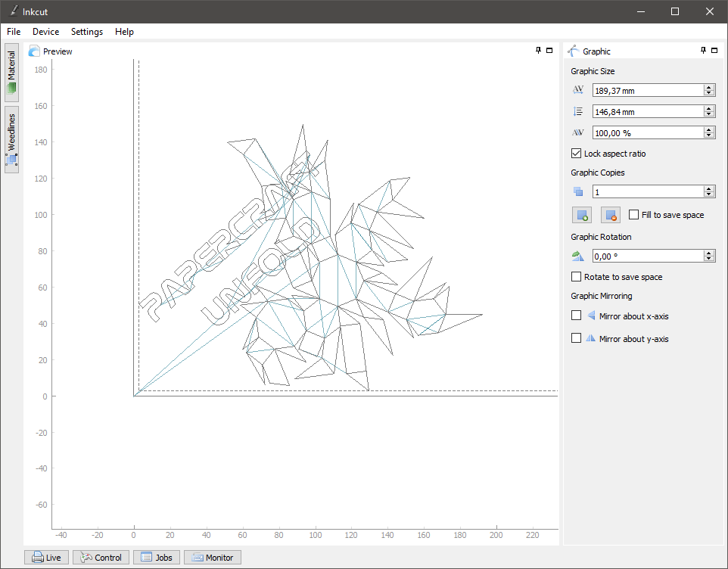Screen dimensions: 728x569
Task: Increase rotation angle with up arrow
Action: [709, 253]
